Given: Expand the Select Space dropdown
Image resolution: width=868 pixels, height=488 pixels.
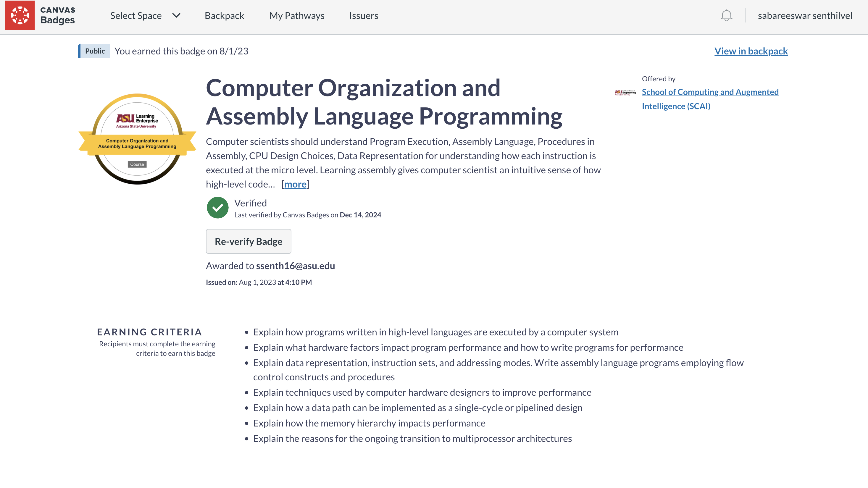Looking at the screenshot, I should [x=145, y=15].
